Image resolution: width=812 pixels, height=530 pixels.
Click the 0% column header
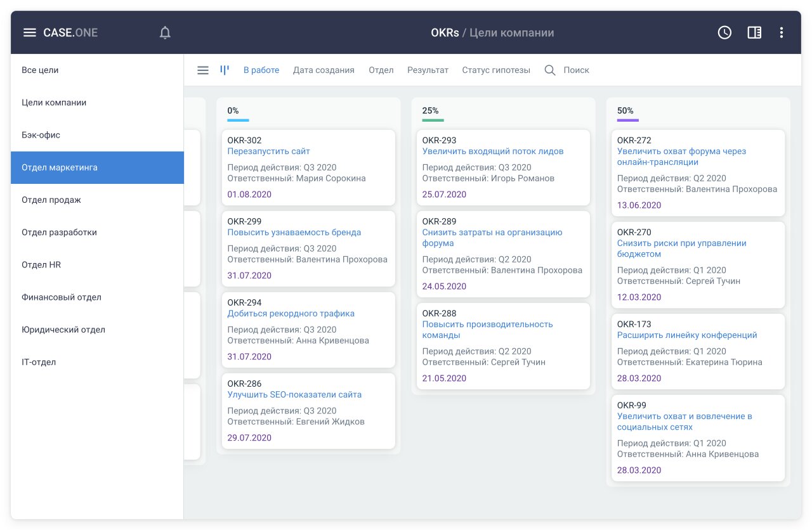tap(233, 111)
